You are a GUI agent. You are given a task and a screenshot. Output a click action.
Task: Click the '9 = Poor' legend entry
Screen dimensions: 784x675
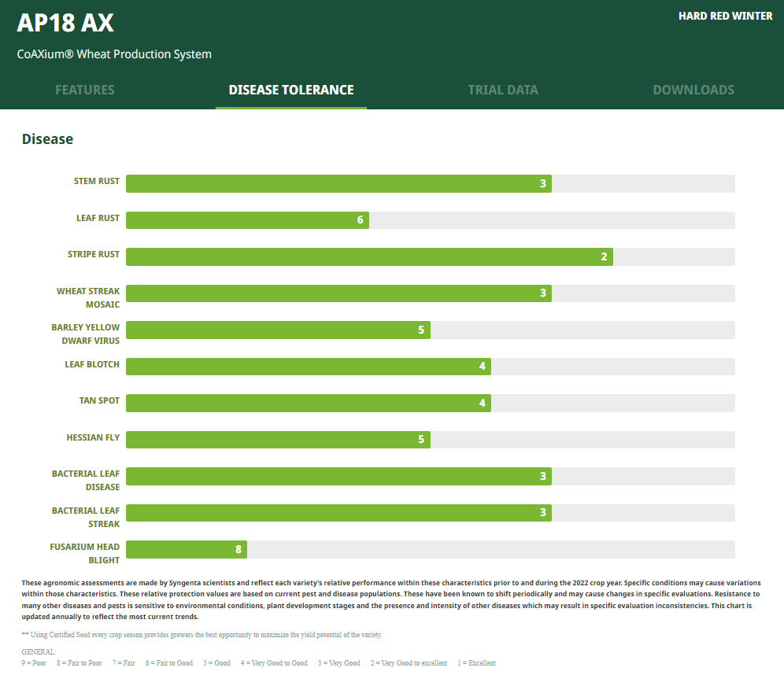[x=34, y=663]
